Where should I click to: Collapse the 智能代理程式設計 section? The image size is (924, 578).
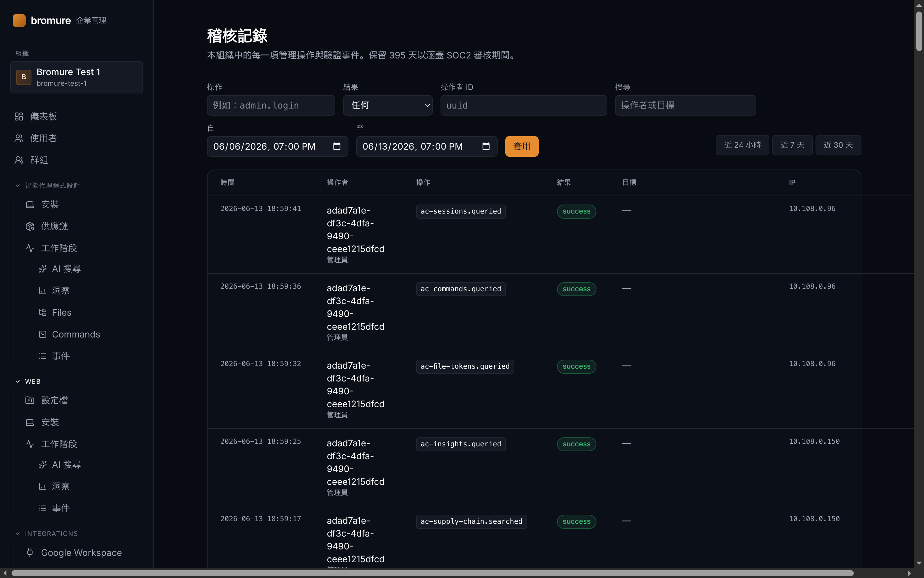tap(18, 185)
